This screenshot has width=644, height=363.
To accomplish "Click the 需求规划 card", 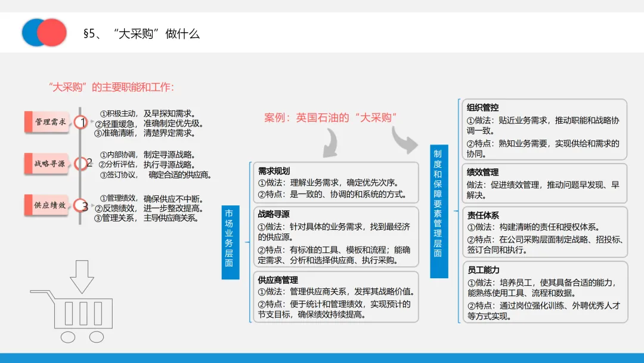I will coord(336,183).
